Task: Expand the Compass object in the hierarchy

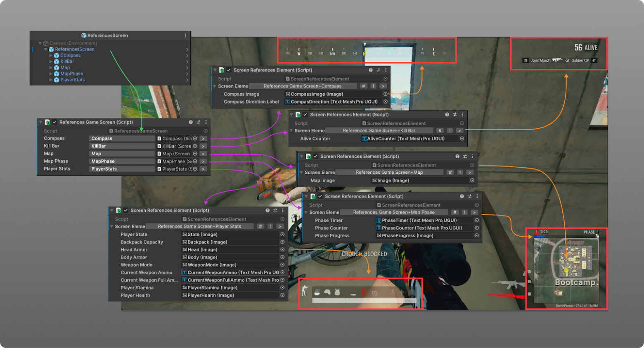Action: point(51,55)
